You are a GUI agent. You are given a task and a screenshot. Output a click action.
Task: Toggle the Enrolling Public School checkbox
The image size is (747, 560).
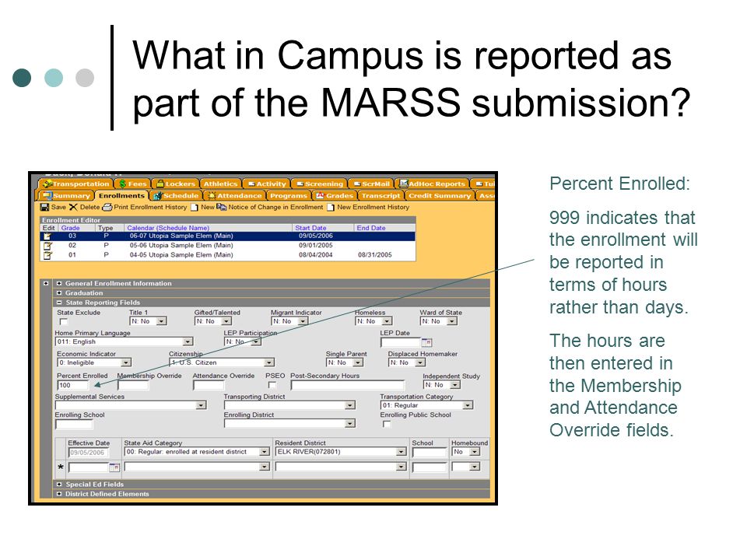point(387,424)
